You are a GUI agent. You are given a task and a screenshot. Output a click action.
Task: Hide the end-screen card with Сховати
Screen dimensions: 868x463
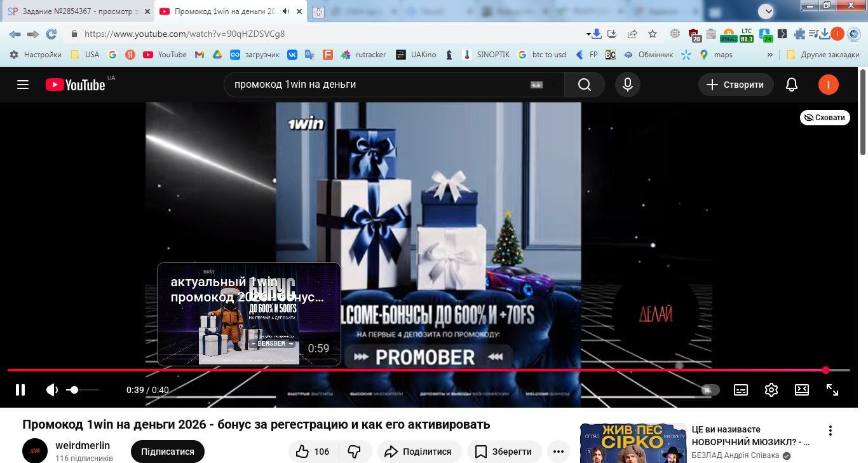(825, 118)
